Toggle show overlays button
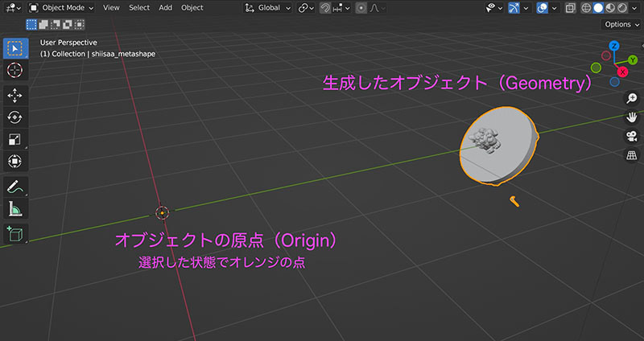The width and height of the screenshot is (644, 341). click(542, 8)
